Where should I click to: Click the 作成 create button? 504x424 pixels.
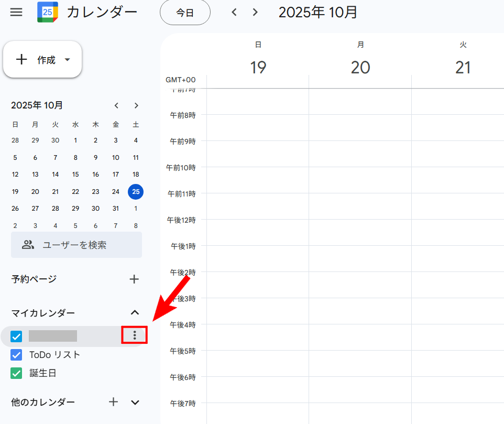37,60
